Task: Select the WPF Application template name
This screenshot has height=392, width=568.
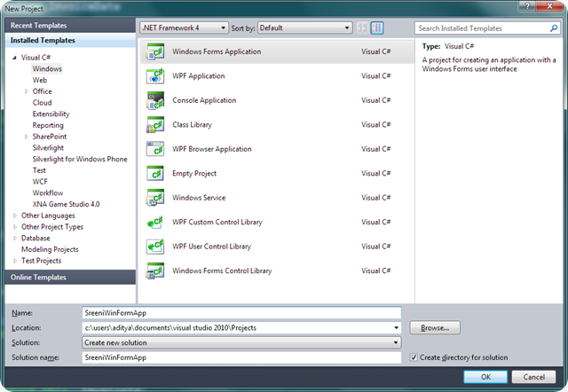Action: tap(199, 76)
